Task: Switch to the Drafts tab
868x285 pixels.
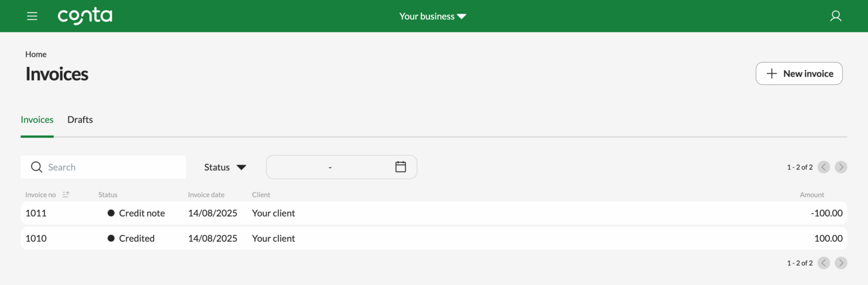Action: 80,120
